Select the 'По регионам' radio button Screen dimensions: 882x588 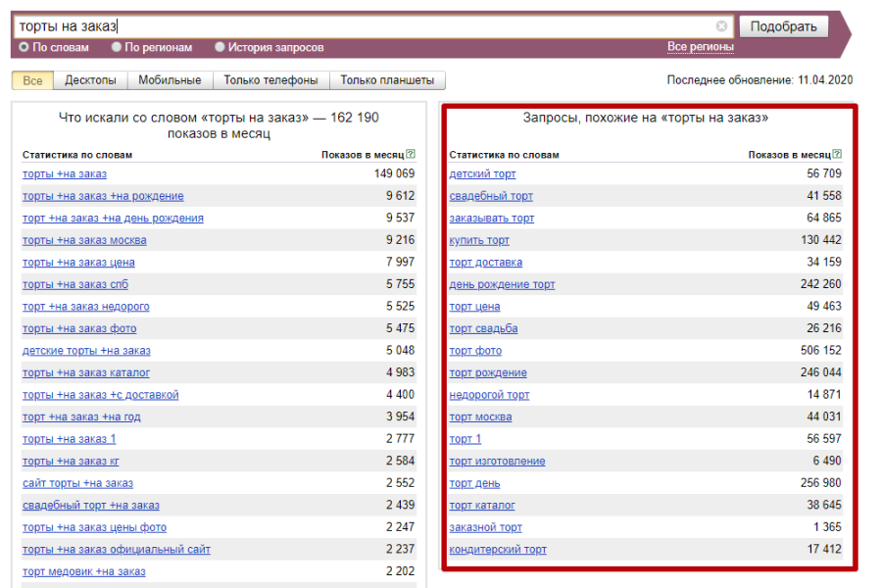[x=117, y=47]
